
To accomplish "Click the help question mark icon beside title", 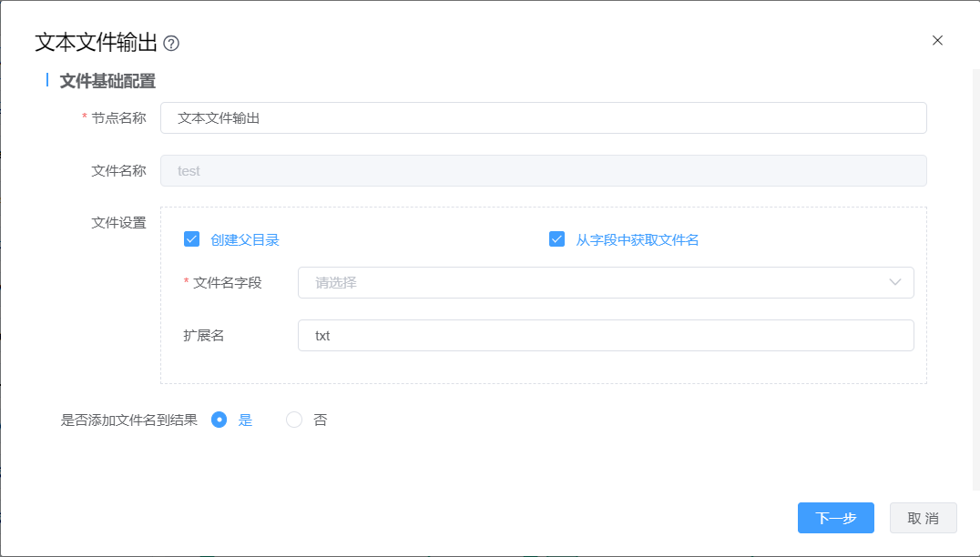I will (171, 43).
